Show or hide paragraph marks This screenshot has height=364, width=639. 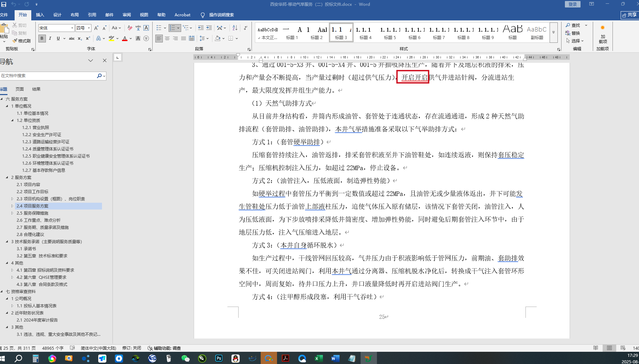[245, 28]
